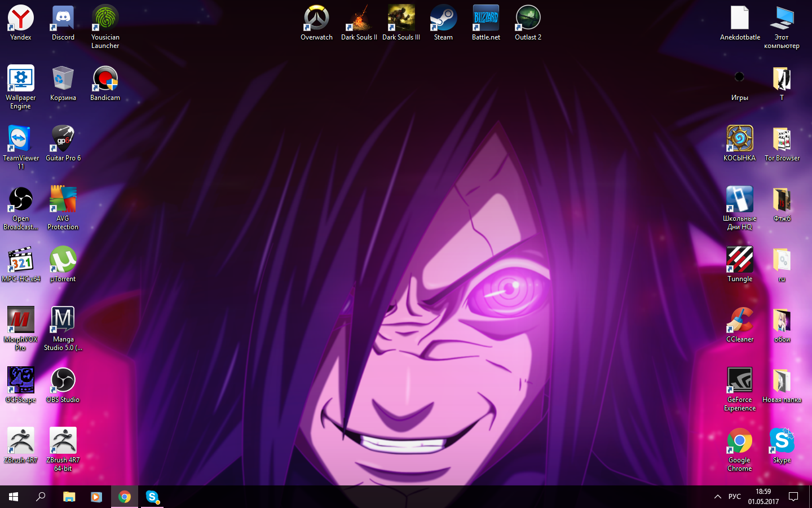Select the Battle.net launcher icon
This screenshot has height=508, width=812.
pos(486,23)
